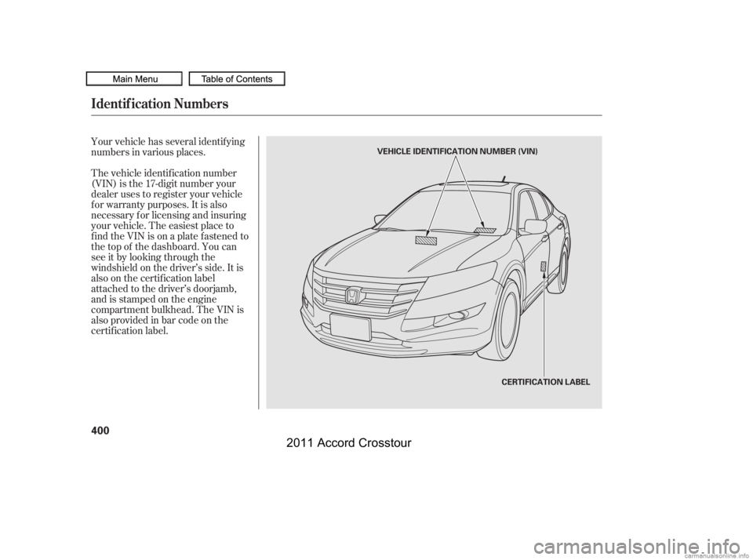Open the Main Menu button
This screenshot has width=753, height=560.
pos(134,78)
